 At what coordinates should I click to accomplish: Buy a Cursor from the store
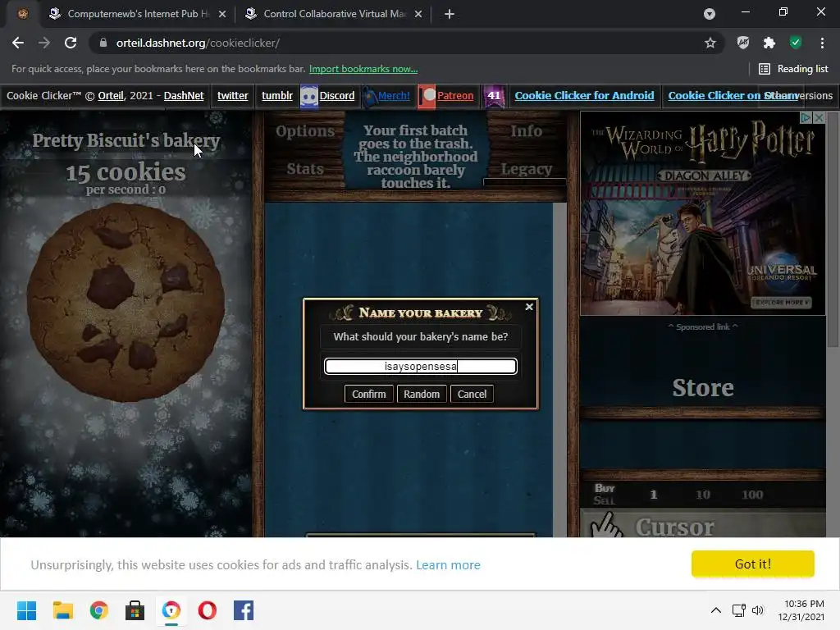703,525
